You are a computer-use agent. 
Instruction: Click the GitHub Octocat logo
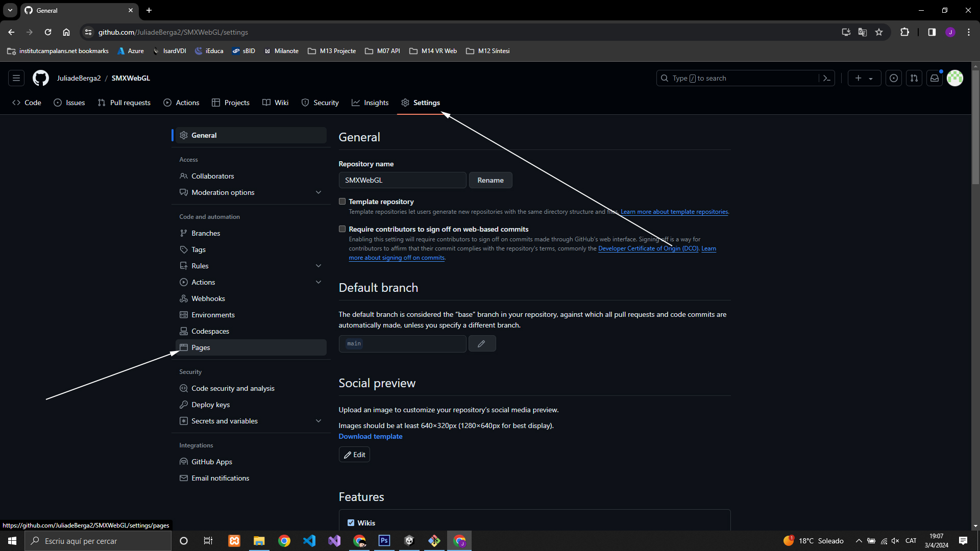point(41,78)
